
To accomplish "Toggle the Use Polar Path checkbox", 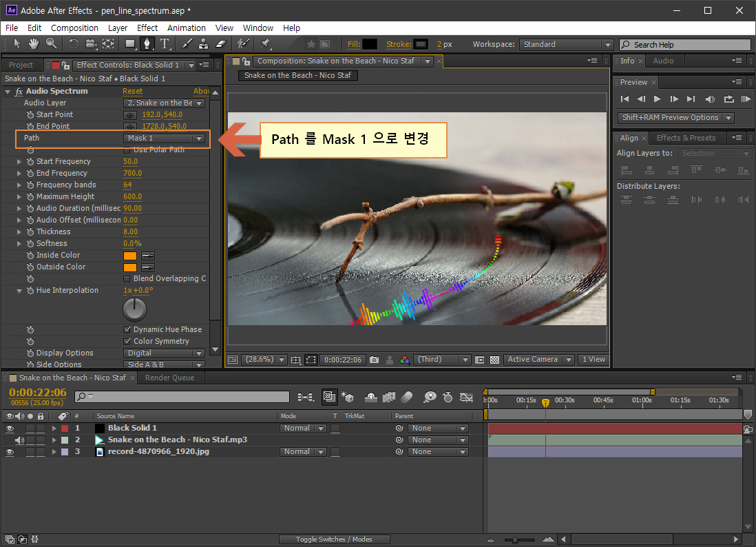I will [127, 150].
